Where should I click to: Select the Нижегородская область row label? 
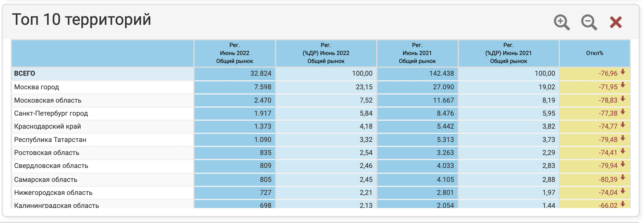click(53, 193)
